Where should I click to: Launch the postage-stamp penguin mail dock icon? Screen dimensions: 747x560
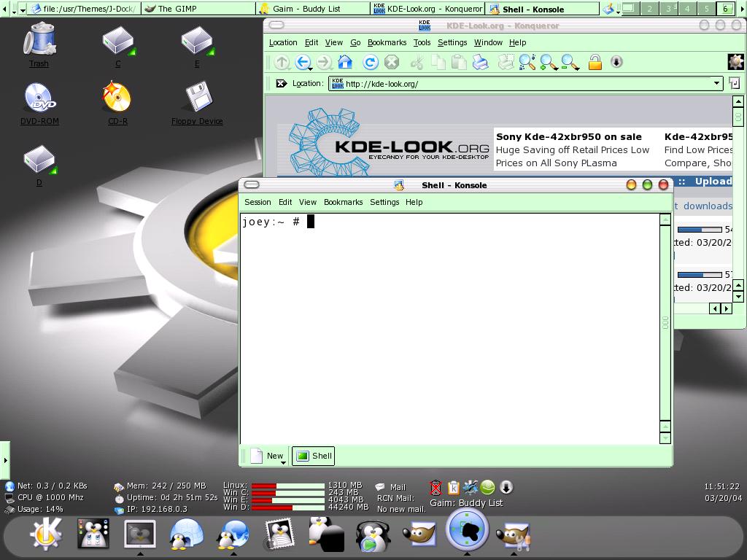click(280, 534)
